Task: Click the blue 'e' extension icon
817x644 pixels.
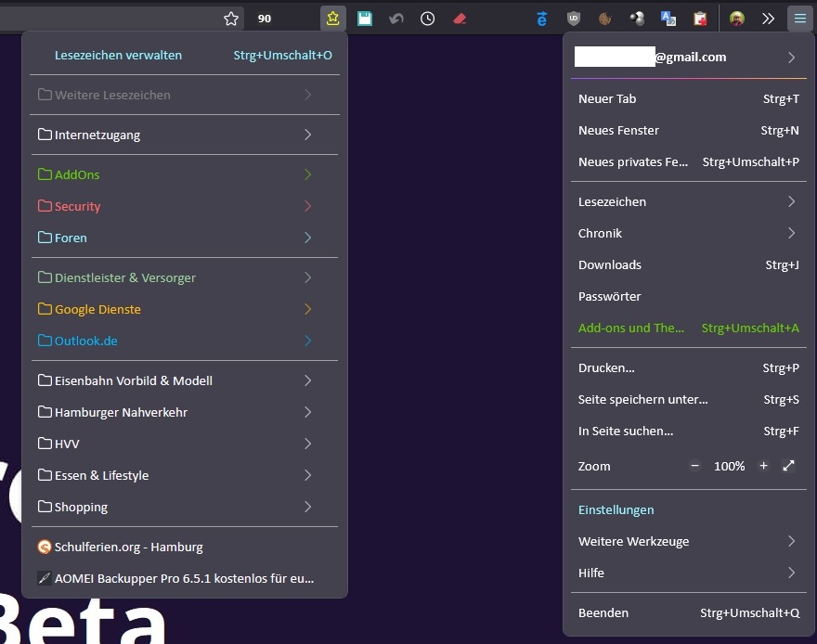Action: tap(542, 19)
